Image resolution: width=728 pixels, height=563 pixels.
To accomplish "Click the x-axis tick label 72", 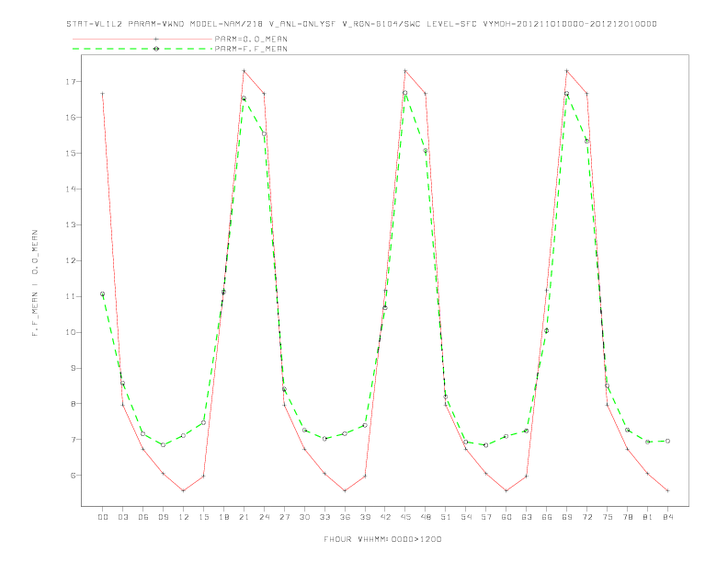I will [587, 517].
